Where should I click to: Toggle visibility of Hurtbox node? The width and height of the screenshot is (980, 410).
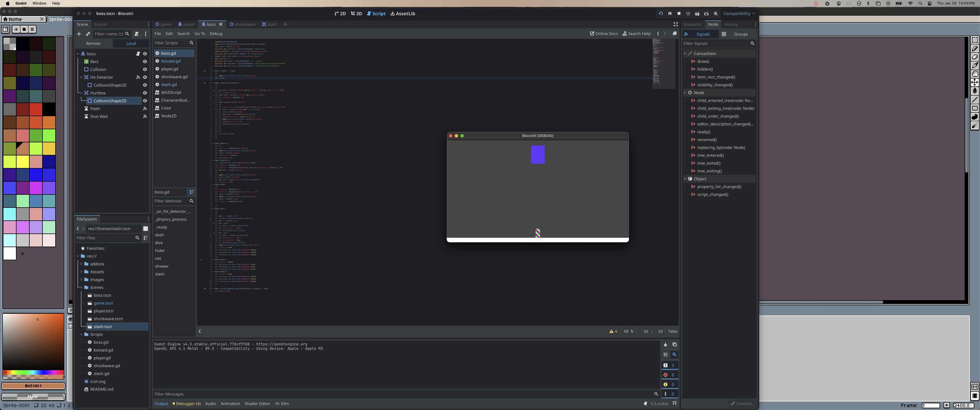(145, 93)
